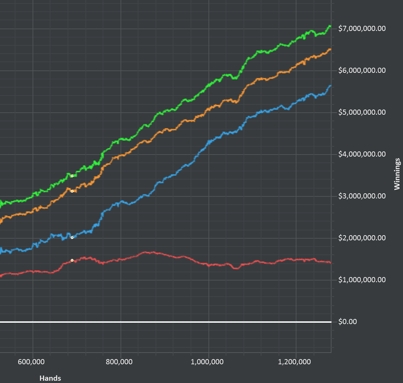The height and width of the screenshot is (383, 403).
Task: Click the $0.00 axis label
Action: click(348, 322)
